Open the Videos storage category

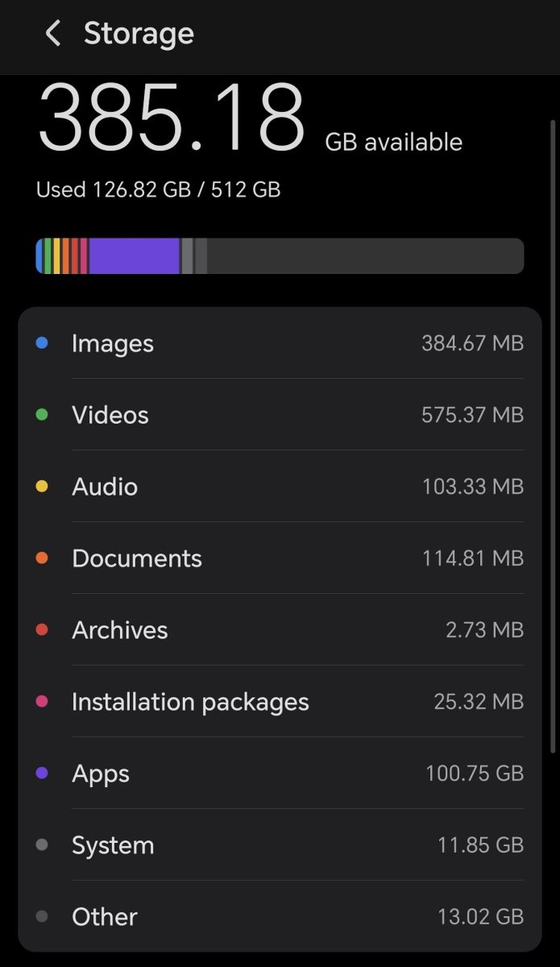280,415
